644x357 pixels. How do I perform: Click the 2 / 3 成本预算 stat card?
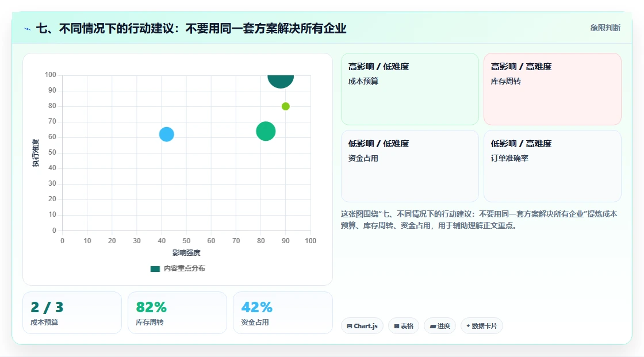(72, 313)
